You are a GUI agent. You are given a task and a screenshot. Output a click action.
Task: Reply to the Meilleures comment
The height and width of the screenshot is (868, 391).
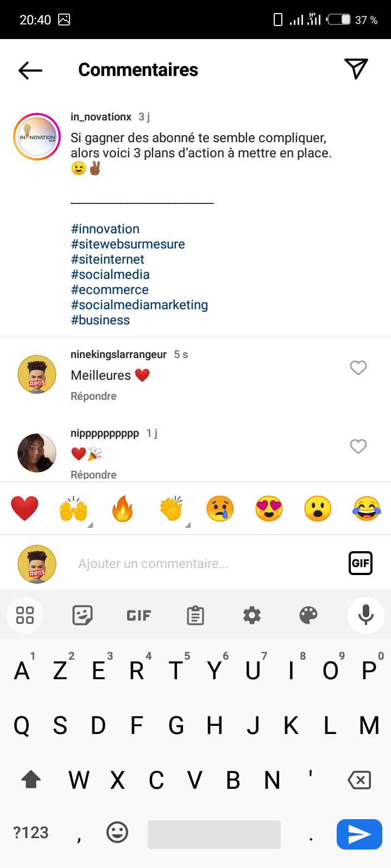pos(93,397)
